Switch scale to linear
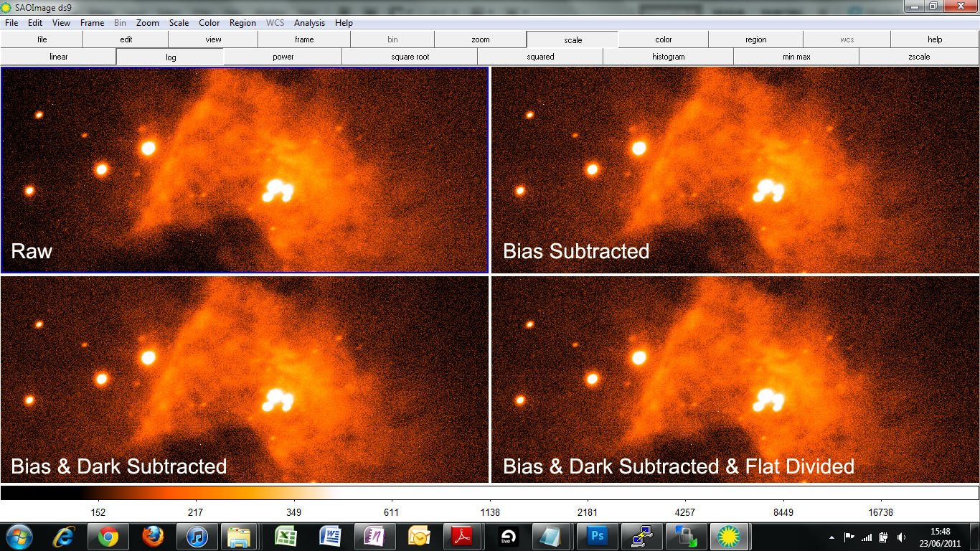 click(59, 57)
